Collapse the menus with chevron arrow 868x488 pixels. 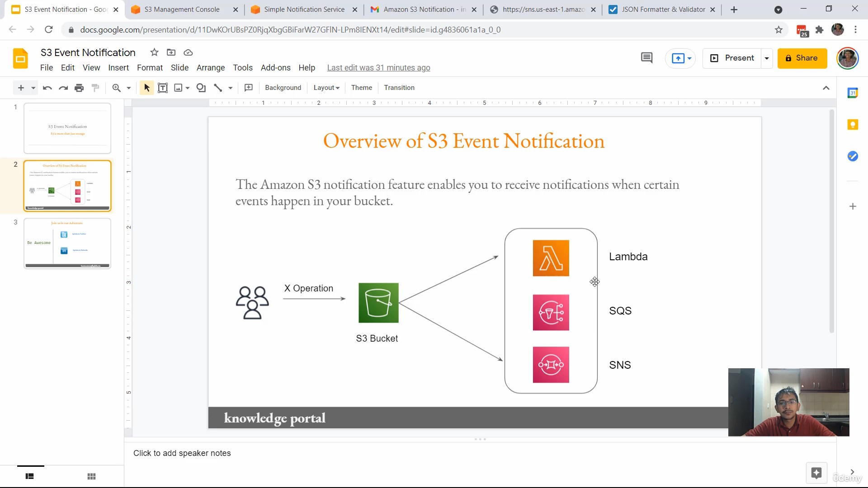pyautogui.click(x=826, y=88)
